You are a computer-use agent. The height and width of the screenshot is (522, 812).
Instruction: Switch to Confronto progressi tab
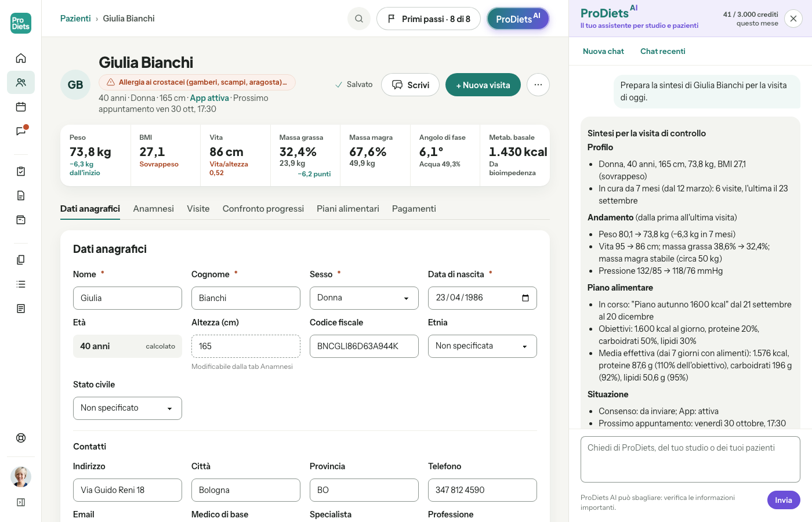(x=263, y=209)
